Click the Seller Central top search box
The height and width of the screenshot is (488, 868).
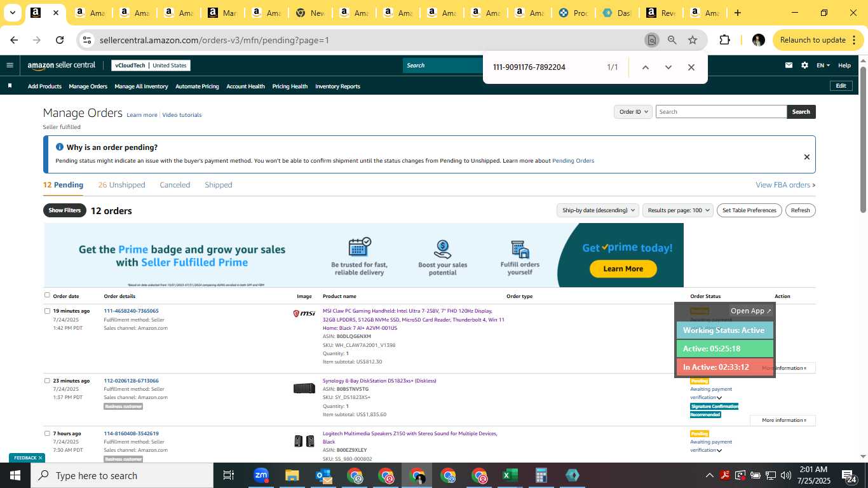(443, 65)
